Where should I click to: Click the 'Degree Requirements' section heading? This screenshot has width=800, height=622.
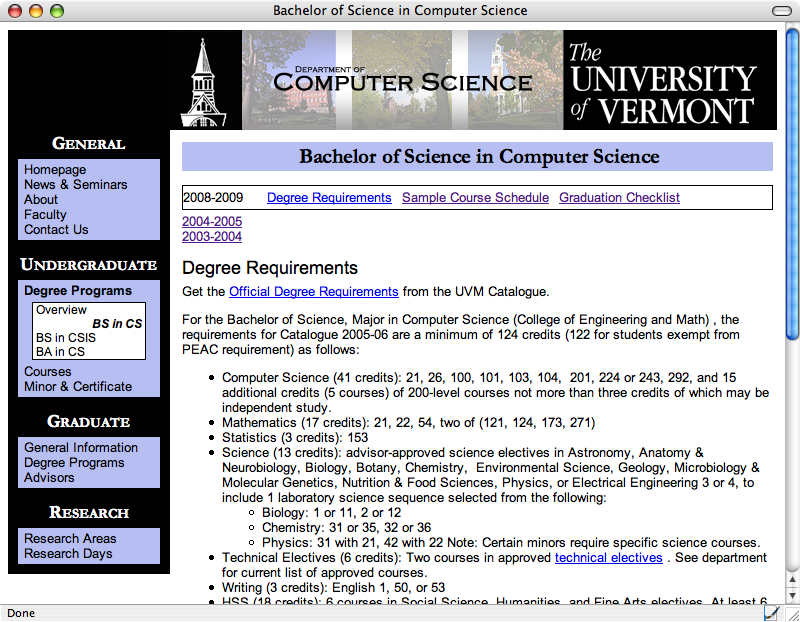(x=270, y=268)
